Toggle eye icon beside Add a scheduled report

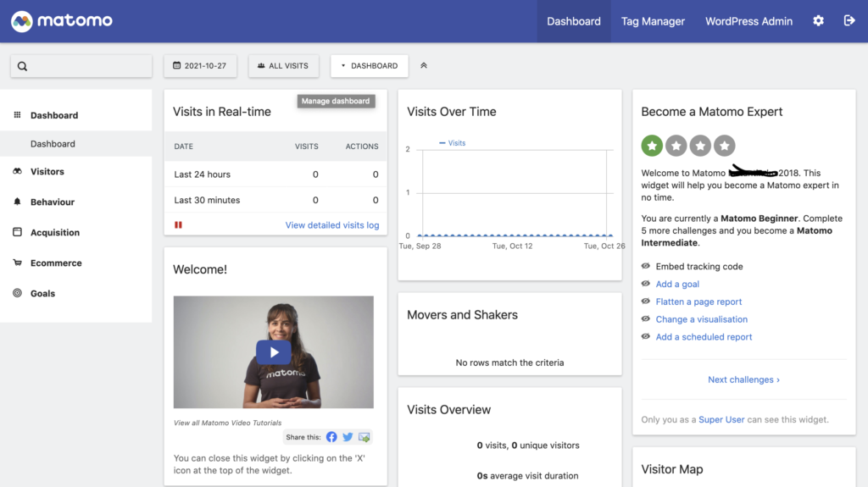coord(645,336)
